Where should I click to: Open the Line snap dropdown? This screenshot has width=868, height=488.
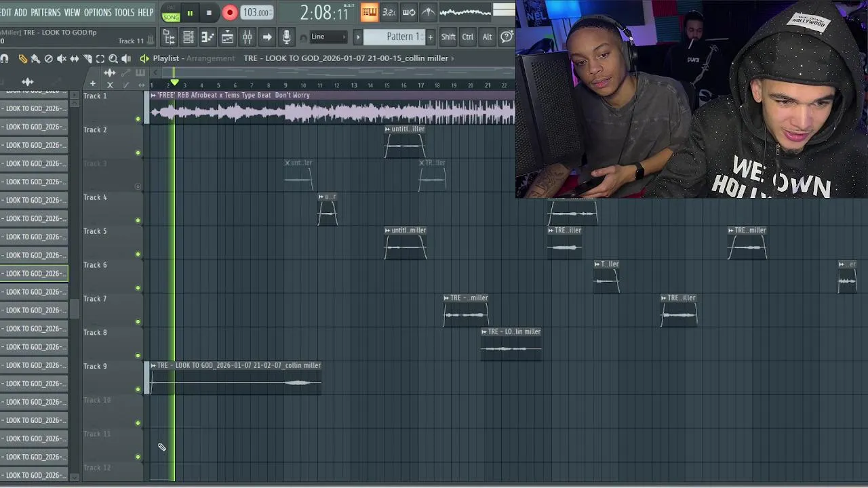pyautogui.click(x=328, y=37)
